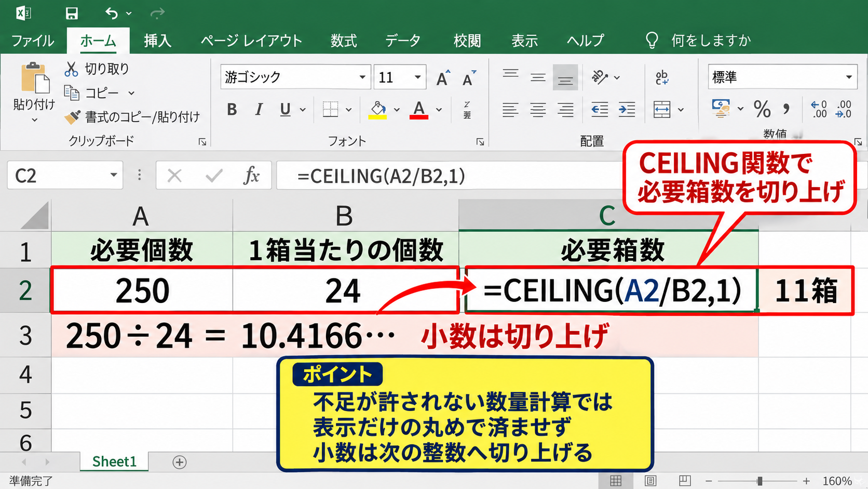Click the zoom in plus button

click(806, 481)
